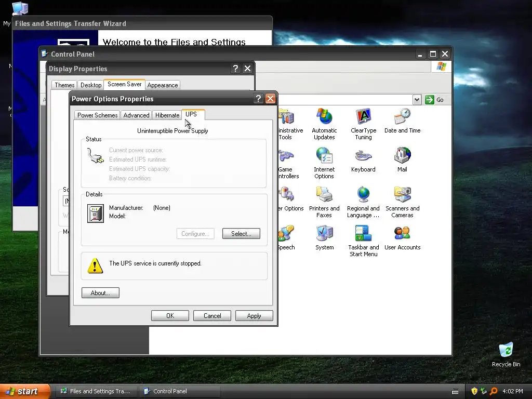This screenshot has width=532, height=399.
Task: Activate Control Panel taskbar button
Action: click(x=179, y=391)
